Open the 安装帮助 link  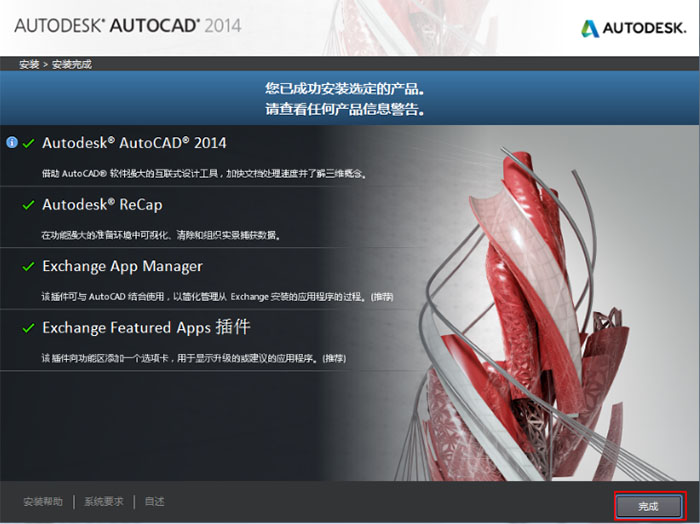click(x=43, y=502)
